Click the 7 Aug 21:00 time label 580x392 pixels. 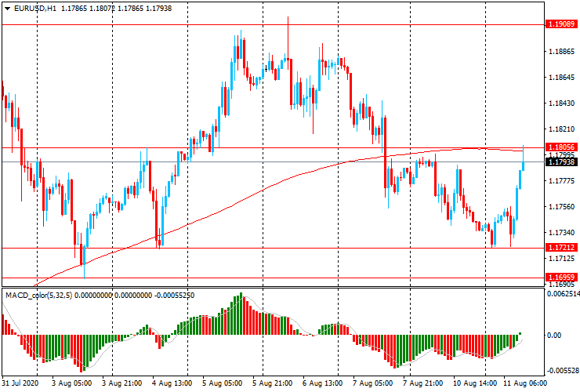pyautogui.click(x=423, y=383)
